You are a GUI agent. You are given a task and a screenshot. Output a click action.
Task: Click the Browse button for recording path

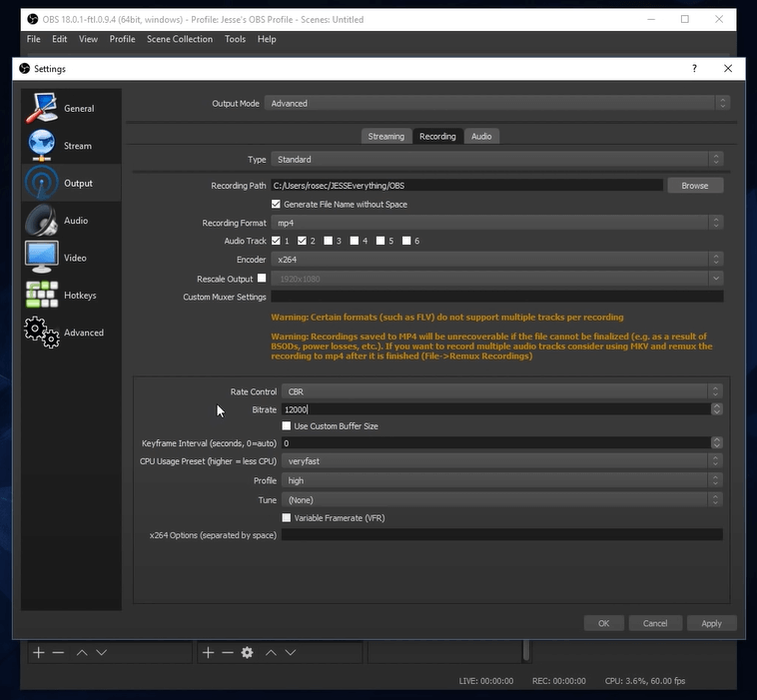click(x=694, y=186)
